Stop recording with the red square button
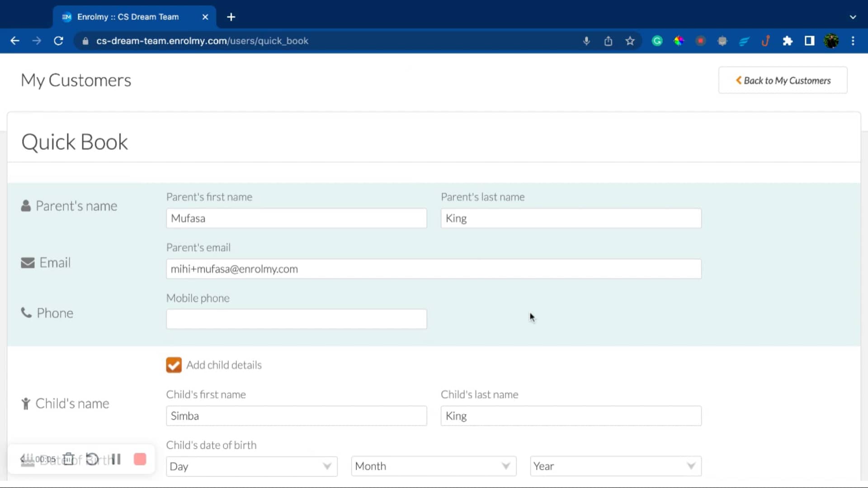 pos(140,459)
